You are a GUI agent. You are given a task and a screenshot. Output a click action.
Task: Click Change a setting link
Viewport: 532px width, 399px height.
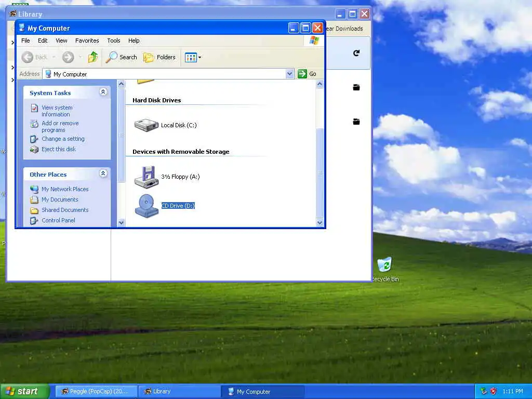coord(63,139)
